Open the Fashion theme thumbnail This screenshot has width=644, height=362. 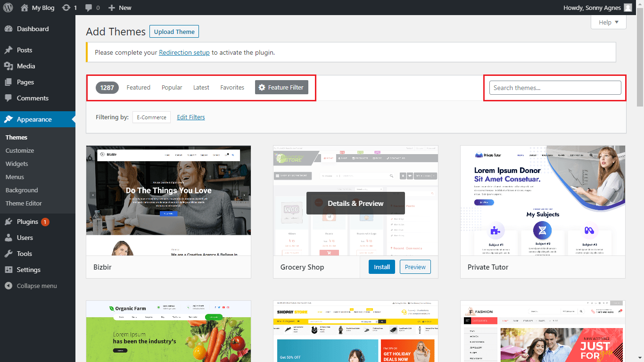[x=543, y=331]
